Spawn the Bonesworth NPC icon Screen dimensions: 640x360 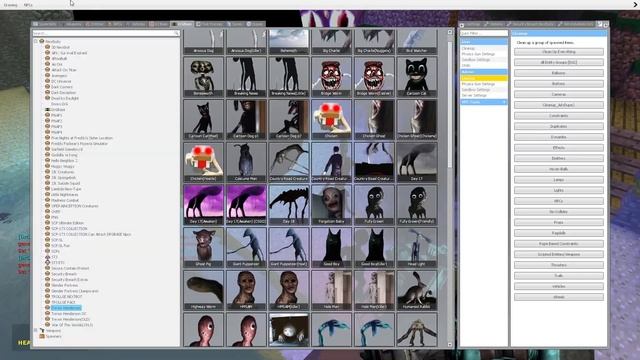(x=203, y=77)
